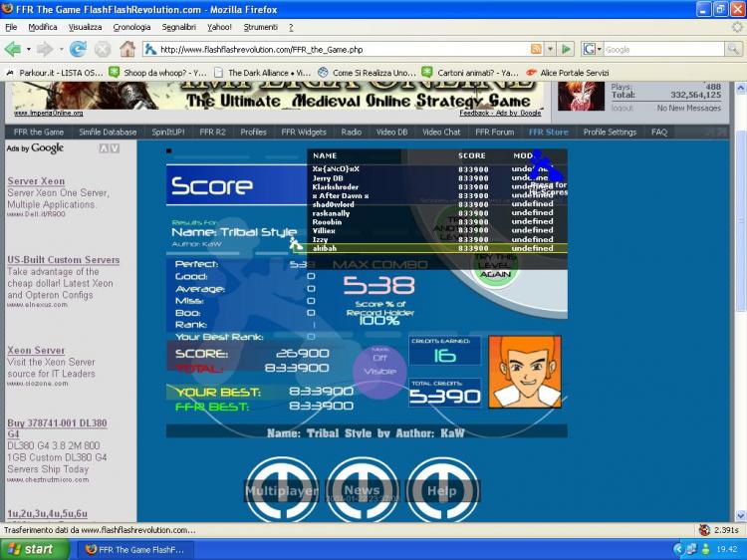Open the Profile Settings tab
The height and width of the screenshot is (560, 747).
click(610, 132)
